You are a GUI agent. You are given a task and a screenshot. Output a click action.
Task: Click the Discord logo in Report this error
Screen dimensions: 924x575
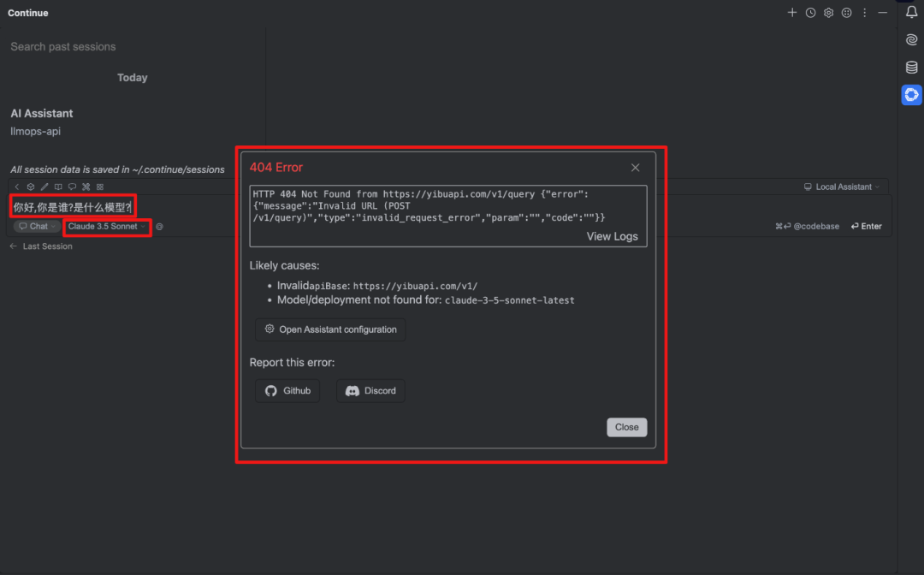coord(352,390)
